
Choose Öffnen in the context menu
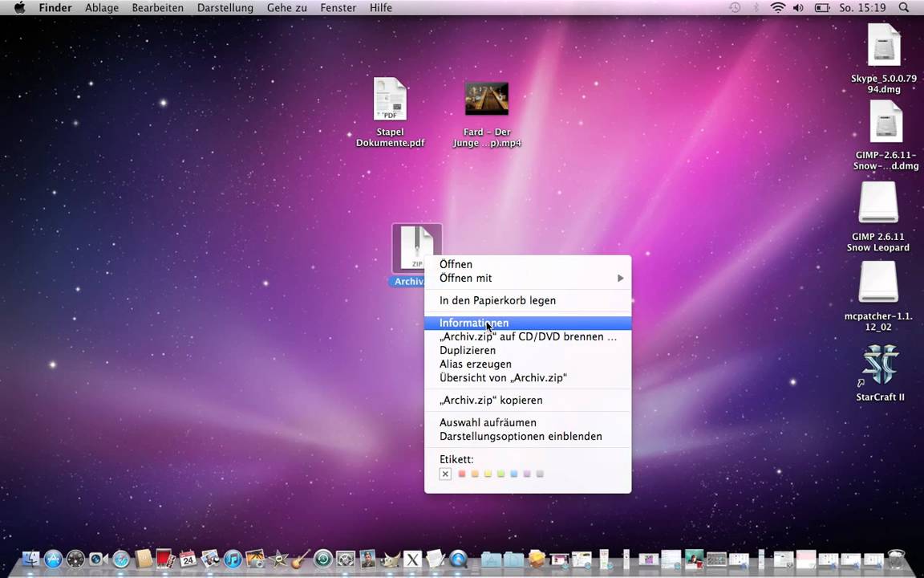[x=528, y=264]
